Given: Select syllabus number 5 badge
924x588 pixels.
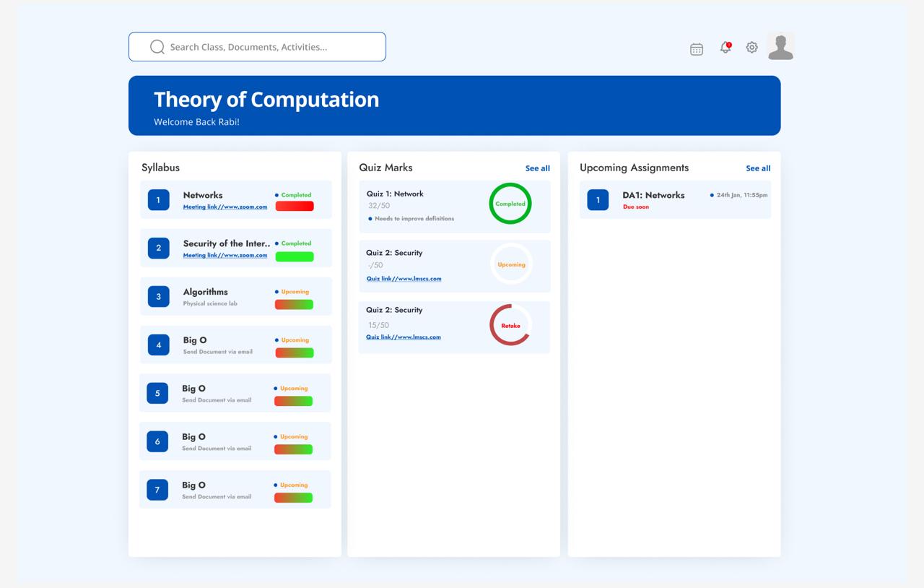Looking at the screenshot, I should point(157,393).
